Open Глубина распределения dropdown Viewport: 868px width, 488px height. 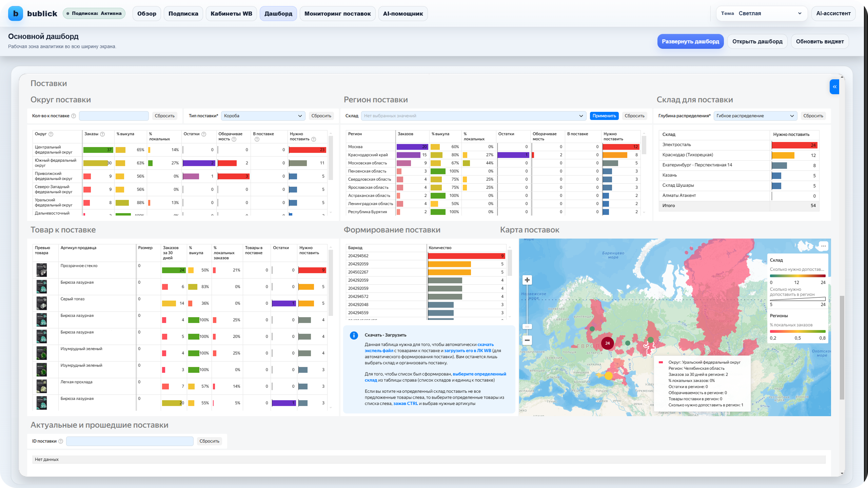click(x=755, y=116)
